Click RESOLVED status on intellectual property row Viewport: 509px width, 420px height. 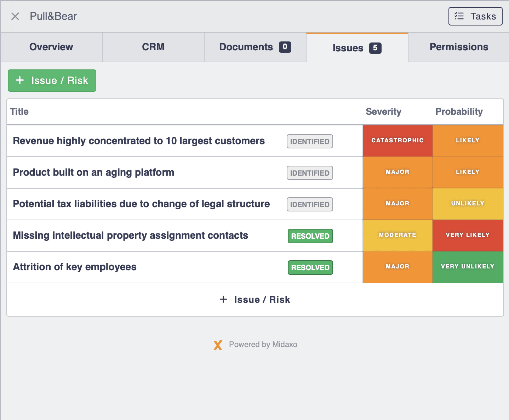[310, 236]
